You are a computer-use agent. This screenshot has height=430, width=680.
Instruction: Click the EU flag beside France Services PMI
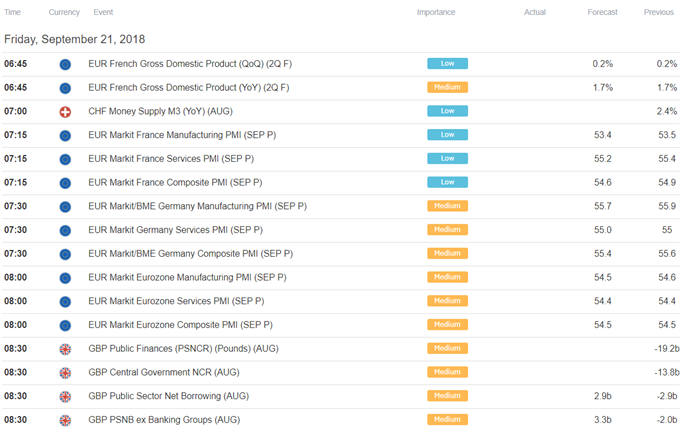65,160
